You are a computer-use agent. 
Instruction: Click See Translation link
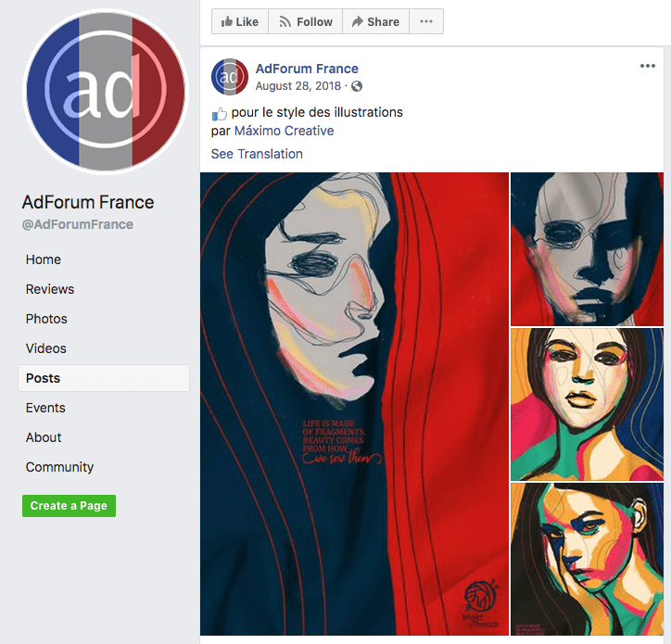[257, 154]
